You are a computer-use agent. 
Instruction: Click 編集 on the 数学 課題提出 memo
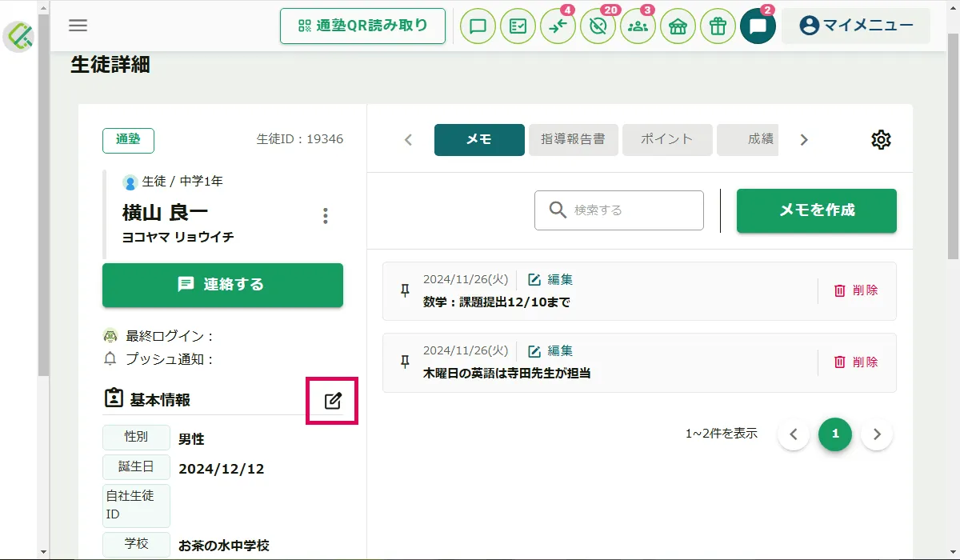[x=550, y=280]
